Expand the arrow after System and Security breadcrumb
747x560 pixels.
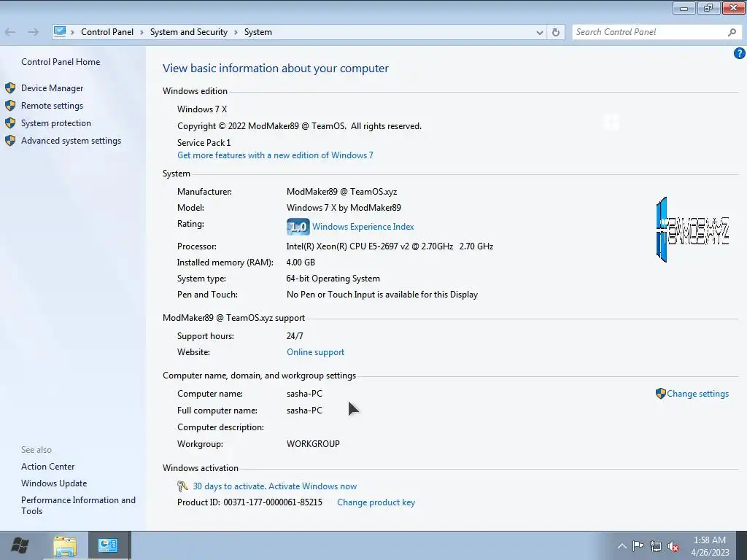pos(236,32)
